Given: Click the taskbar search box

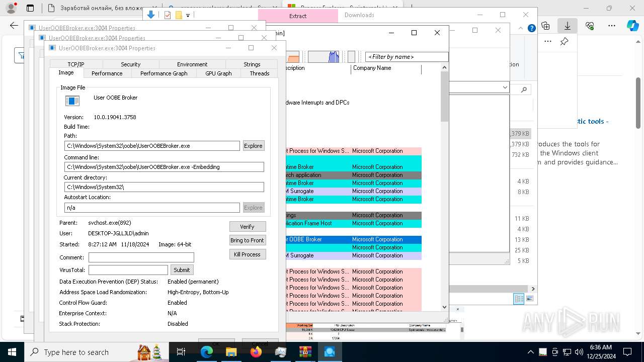Looking at the screenshot, I should coord(97,352).
